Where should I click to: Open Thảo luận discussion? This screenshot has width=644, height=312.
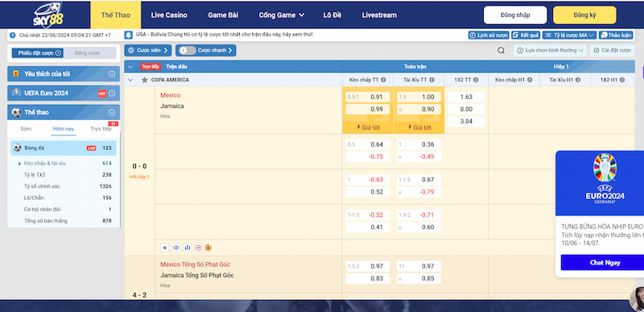pos(615,35)
